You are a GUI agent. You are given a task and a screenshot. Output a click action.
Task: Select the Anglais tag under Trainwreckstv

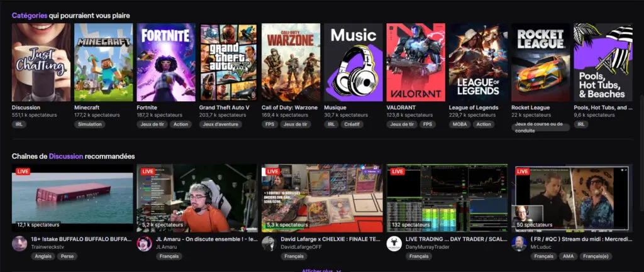tap(43, 256)
